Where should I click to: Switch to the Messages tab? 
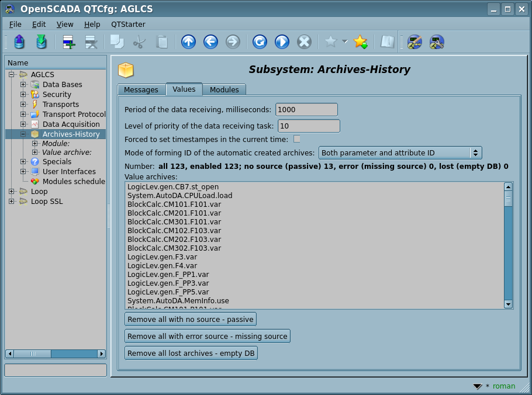point(141,90)
